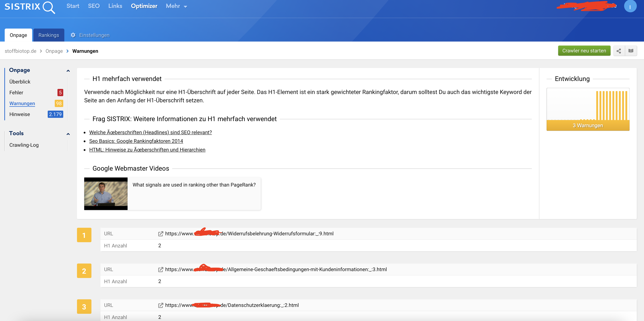Click the user avatar circle
The height and width of the screenshot is (321, 644).
(x=630, y=7)
